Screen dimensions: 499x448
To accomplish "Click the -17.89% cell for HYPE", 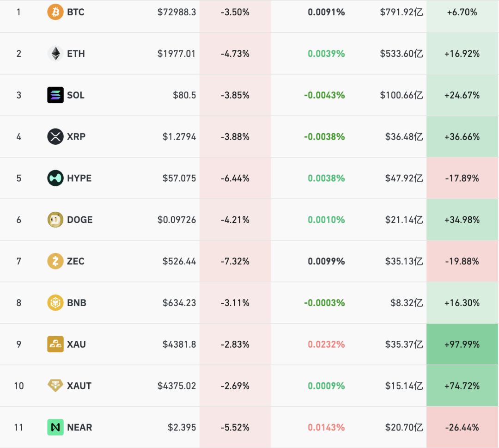I will point(462,178).
